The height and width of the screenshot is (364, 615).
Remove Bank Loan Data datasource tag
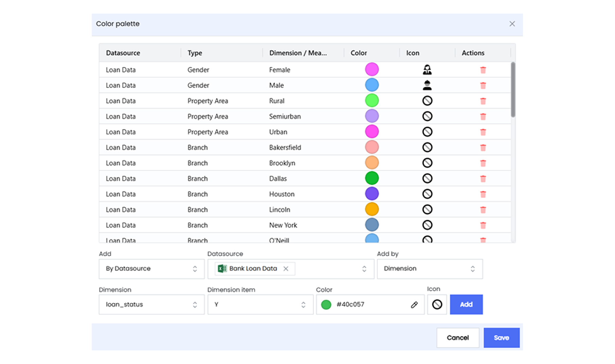(x=286, y=269)
